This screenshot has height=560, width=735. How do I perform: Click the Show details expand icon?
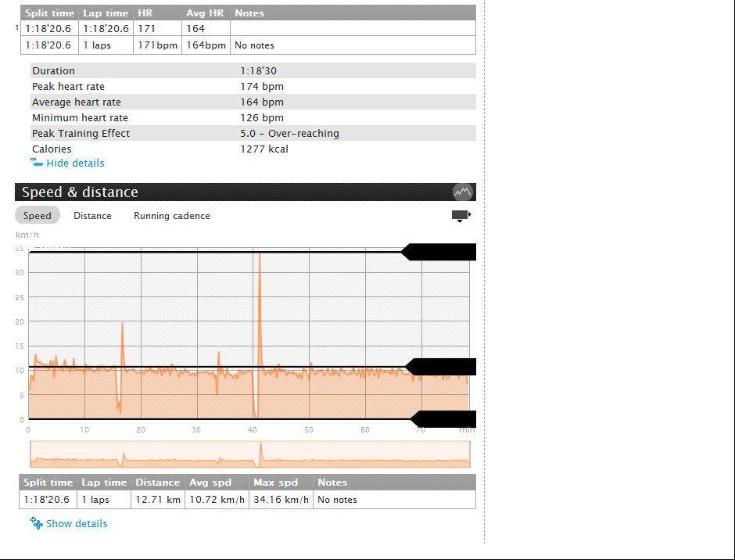coord(37,523)
